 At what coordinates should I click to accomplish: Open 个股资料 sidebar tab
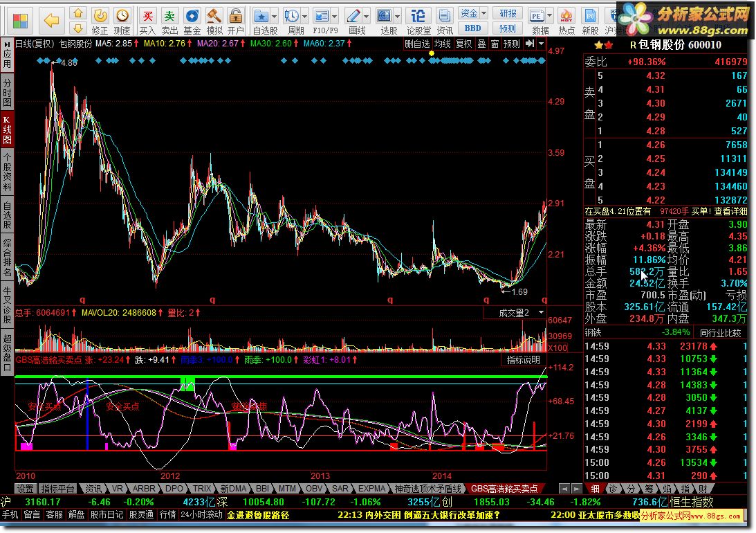7,172
